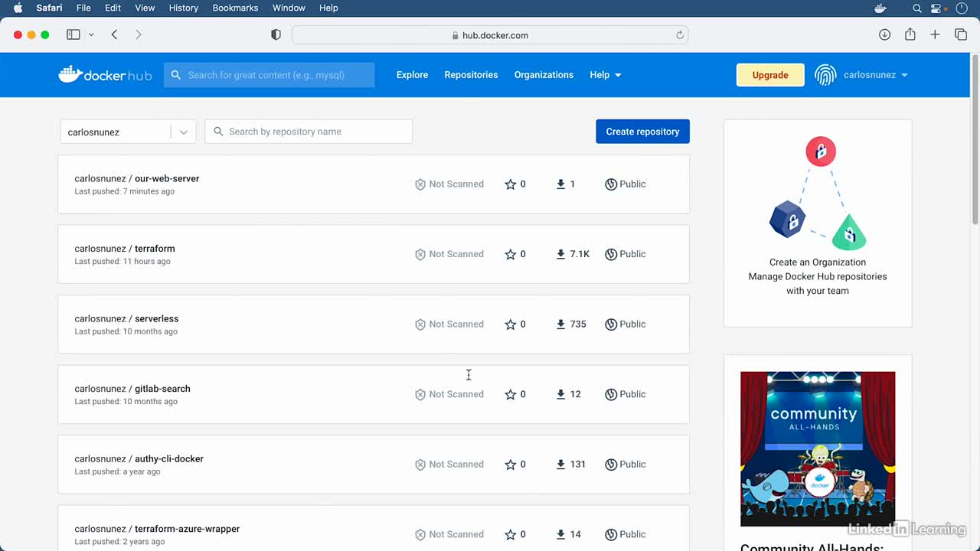The height and width of the screenshot is (551, 980).
Task: Click 'Last pushed: 7 minutes ago' text
Action: pyautogui.click(x=124, y=191)
